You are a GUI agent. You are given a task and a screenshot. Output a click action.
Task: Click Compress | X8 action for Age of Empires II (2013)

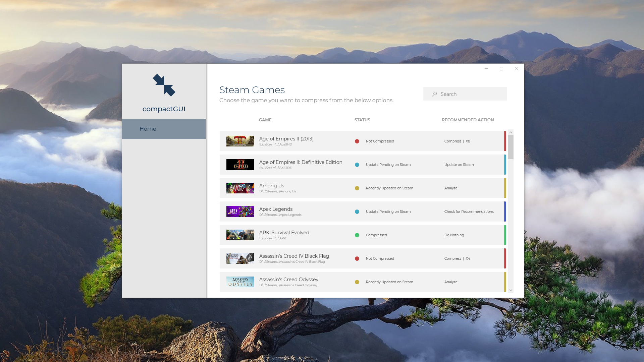point(457,141)
